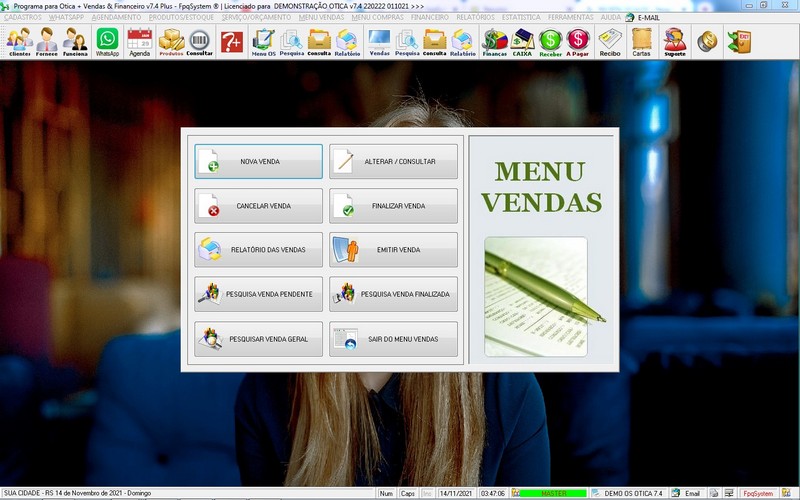Click the Vendas monitor icon in toolbar
Image resolution: width=800 pixels, height=500 pixels.
pos(379,42)
